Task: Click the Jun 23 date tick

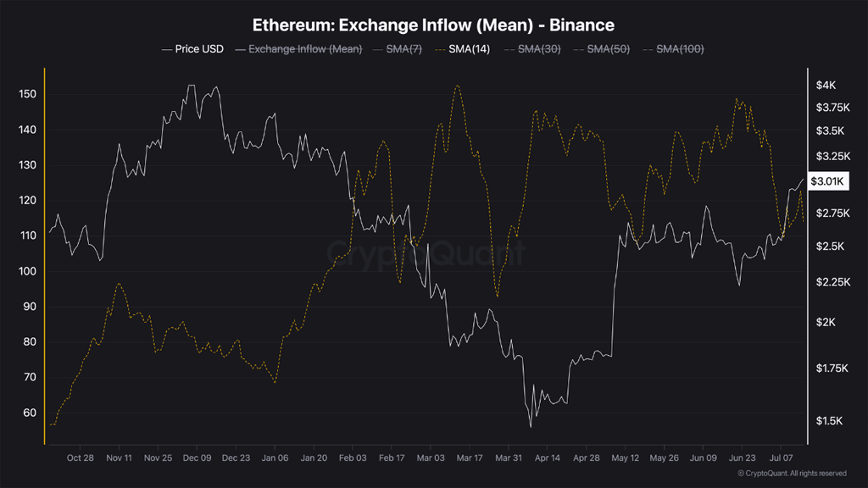Action: coord(742,458)
